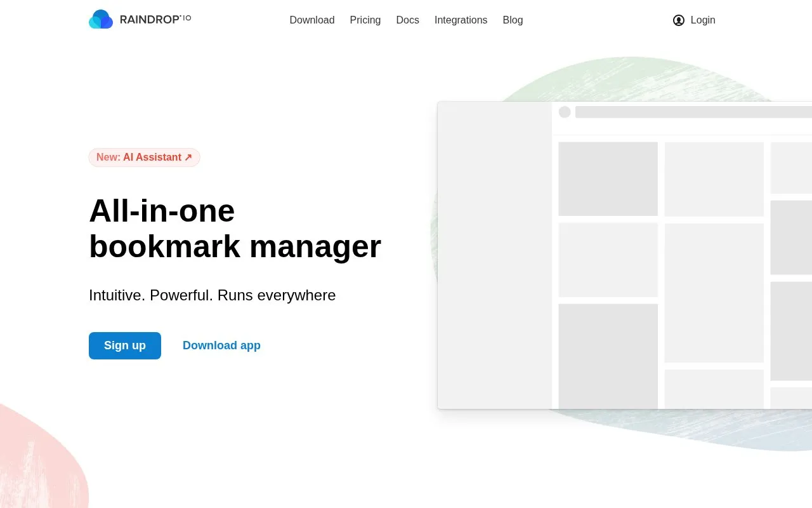Open the New: AI Assistant announcement badge
This screenshot has width=812, height=508.
(144, 157)
